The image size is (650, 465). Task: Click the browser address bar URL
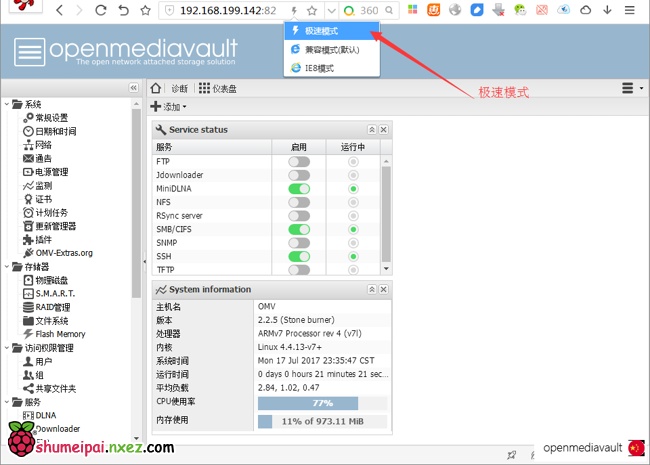(225, 10)
